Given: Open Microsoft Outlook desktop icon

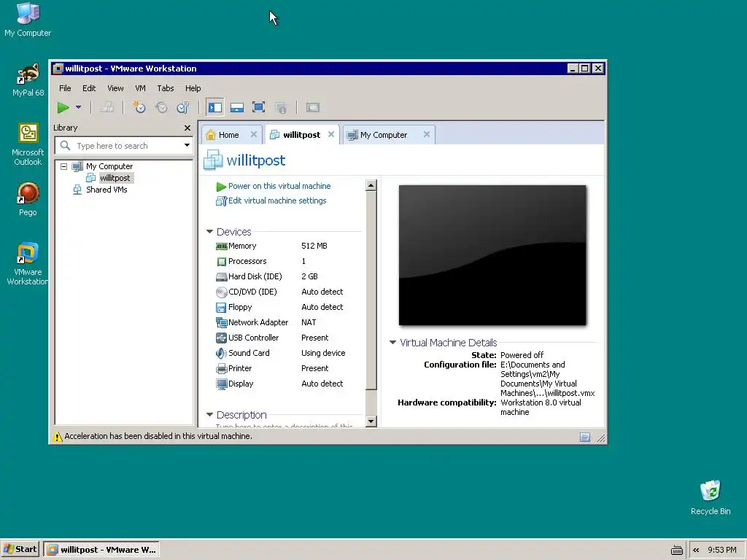Looking at the screenshot, I should tap(28, 144).
